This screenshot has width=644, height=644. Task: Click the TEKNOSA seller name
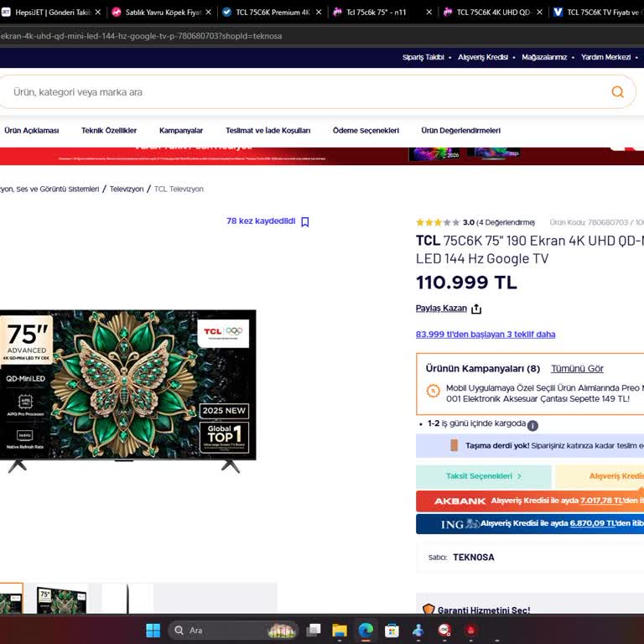[474, 558]
